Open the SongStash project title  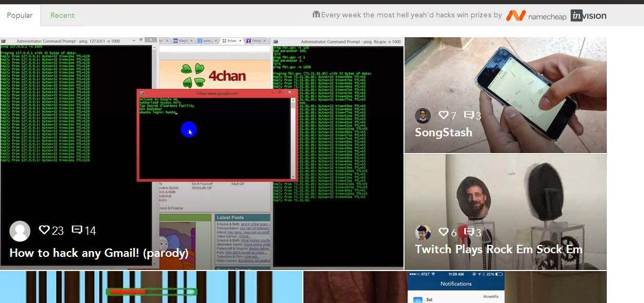443,133
